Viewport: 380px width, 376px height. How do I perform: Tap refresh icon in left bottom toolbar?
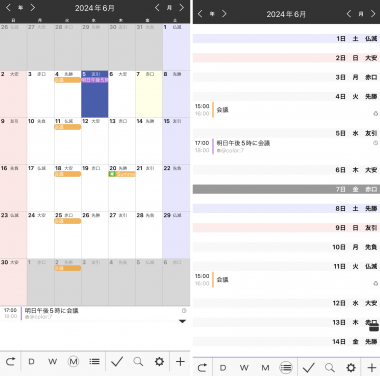point(10,361)
